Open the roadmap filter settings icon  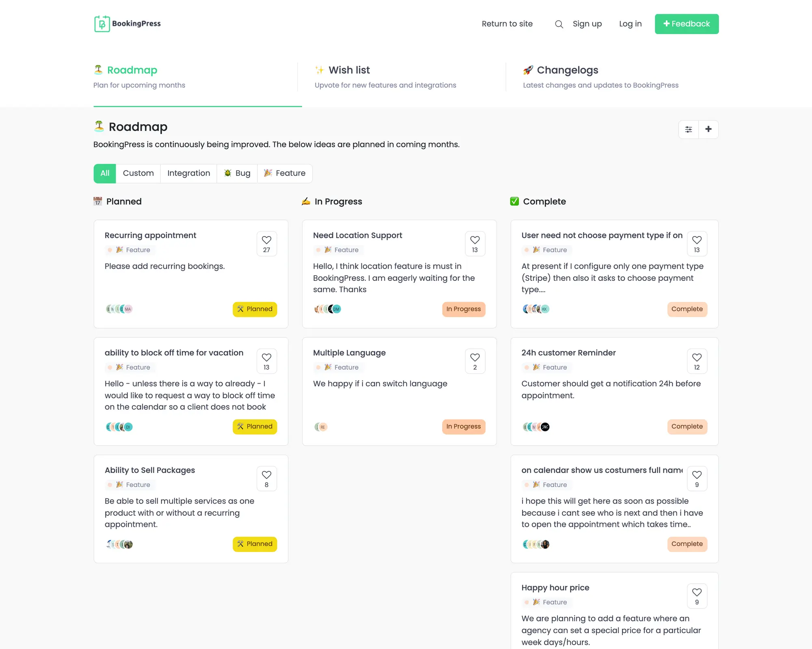click(x=689, y=129)
